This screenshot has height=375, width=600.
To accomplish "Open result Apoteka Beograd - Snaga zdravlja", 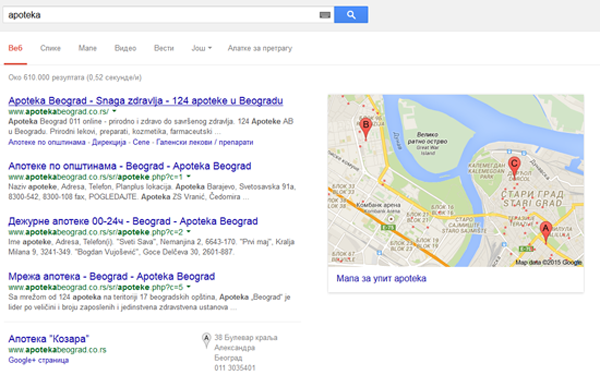I will point(146,101).
